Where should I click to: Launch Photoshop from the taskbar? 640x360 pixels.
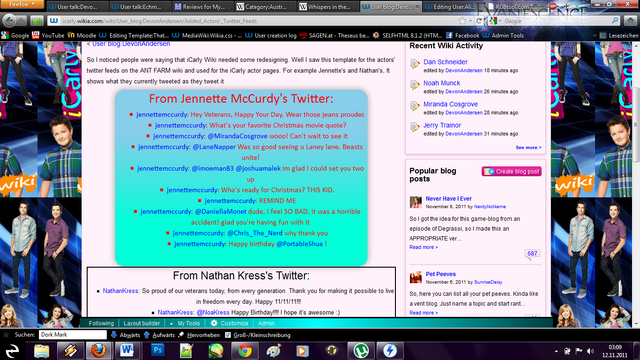pyautogui.click(x=157, y=351)
